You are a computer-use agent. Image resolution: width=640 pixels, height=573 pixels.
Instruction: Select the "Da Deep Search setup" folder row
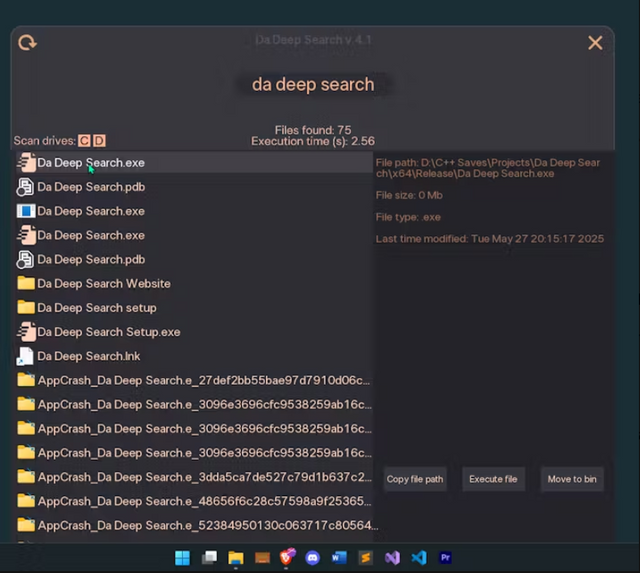tap(194, 308)
